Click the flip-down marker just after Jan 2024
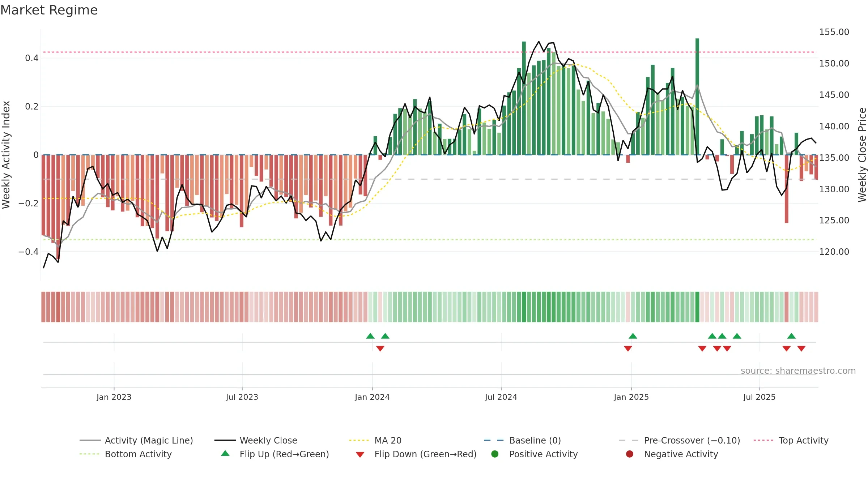868x488 pixels. click(380, 348)
